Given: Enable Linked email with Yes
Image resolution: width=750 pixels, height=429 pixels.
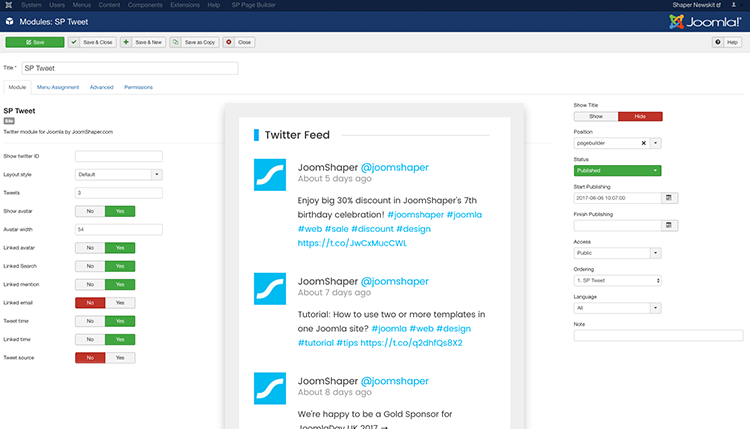Looking at the screenshot, I should [120, 302].
